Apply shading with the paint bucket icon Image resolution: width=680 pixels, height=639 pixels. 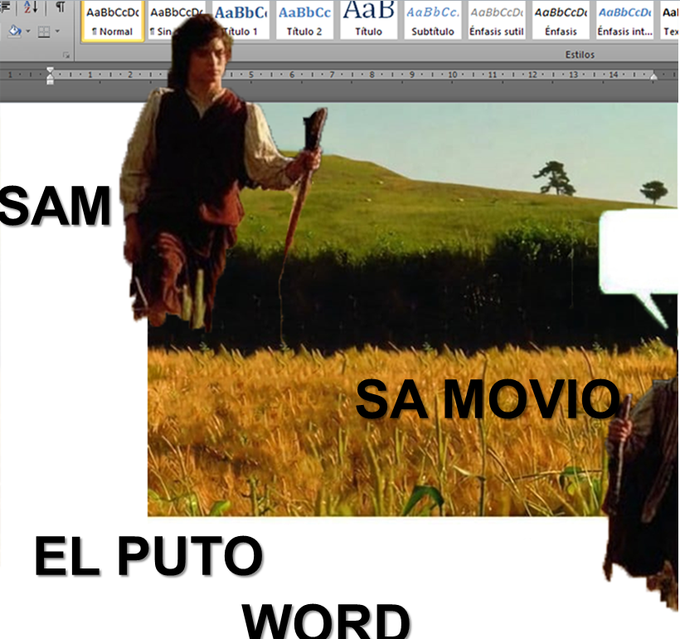tap(15, 31)
